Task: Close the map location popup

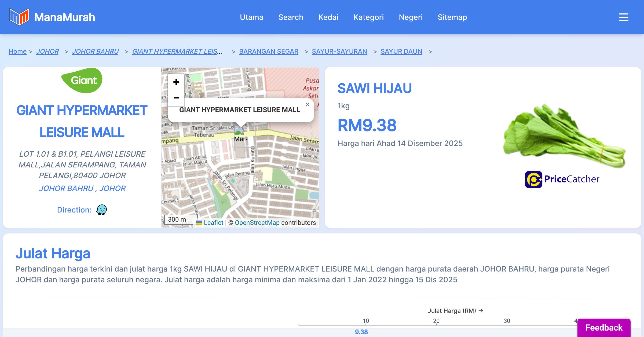Action: pyautogui.click(x=308, y=105)
